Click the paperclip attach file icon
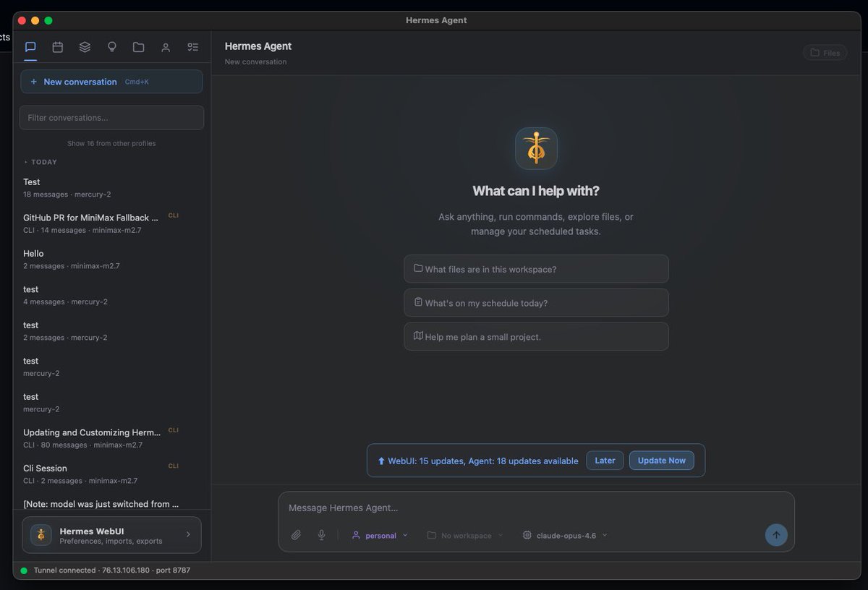 click(296, 535)
